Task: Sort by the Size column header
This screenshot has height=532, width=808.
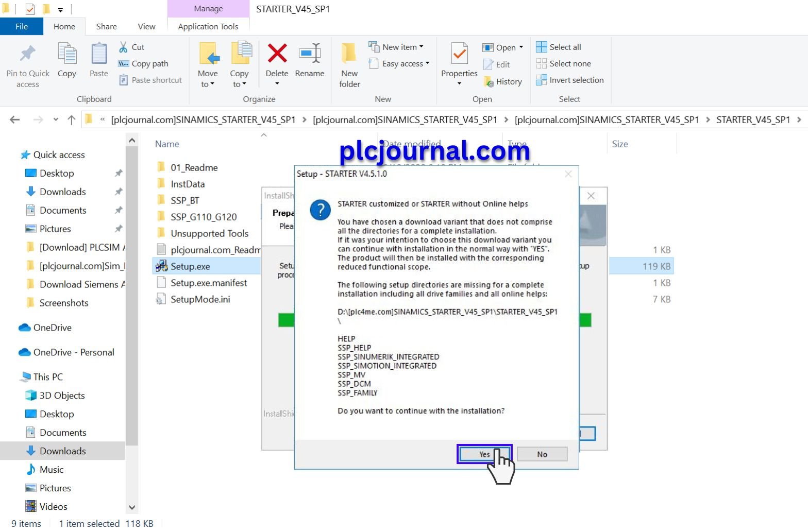Action: tap(620, 144)
